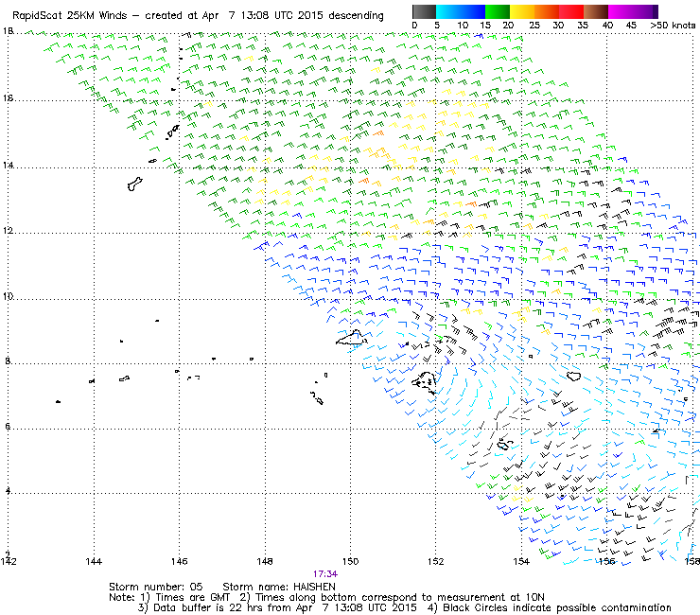Click the 6 latitude axis label

(8, 426)
